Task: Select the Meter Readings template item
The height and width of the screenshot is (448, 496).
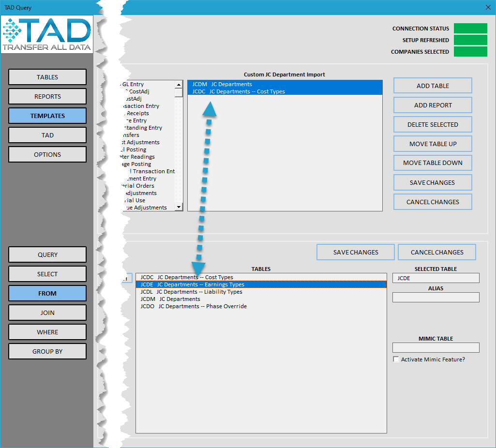Action: 148,157
